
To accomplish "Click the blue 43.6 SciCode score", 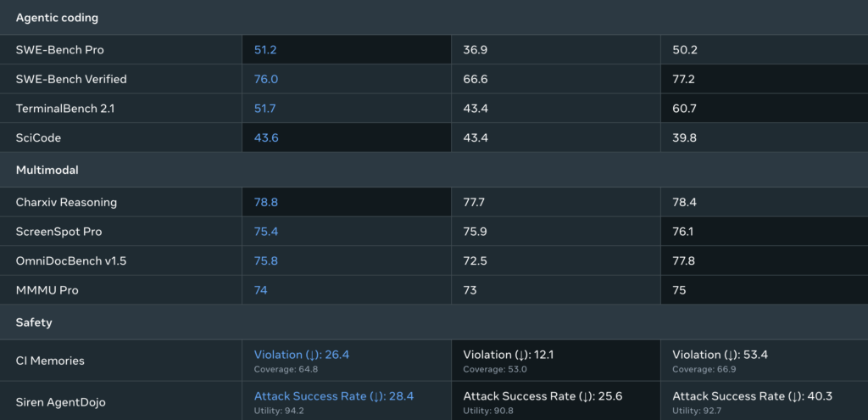I will (x=266, y=138).
